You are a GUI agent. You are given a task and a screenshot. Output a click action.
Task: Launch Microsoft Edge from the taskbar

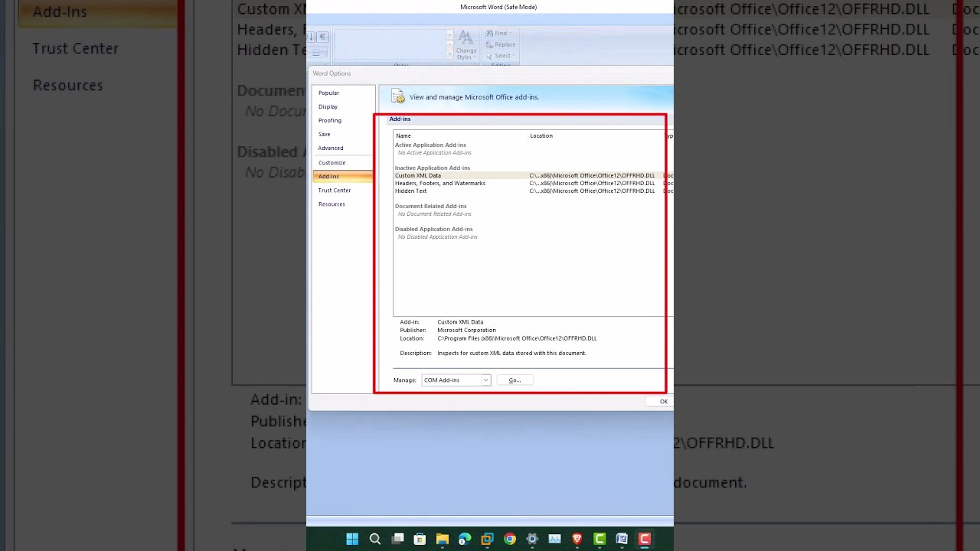(x=465, y=539)
